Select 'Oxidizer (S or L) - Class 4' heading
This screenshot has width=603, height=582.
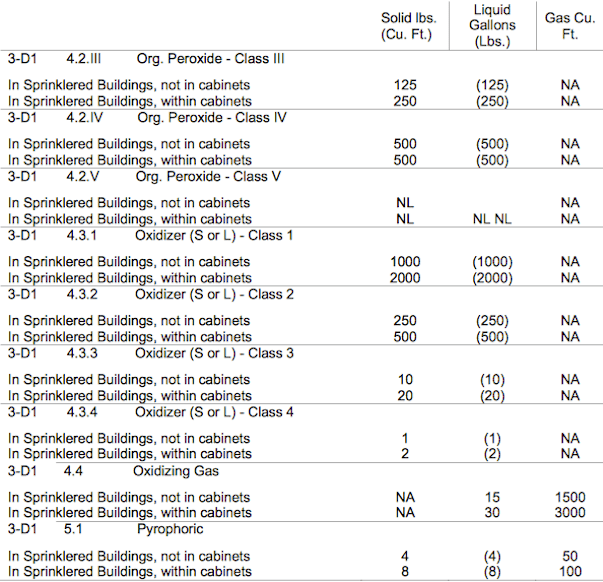(x=214, y=412)
